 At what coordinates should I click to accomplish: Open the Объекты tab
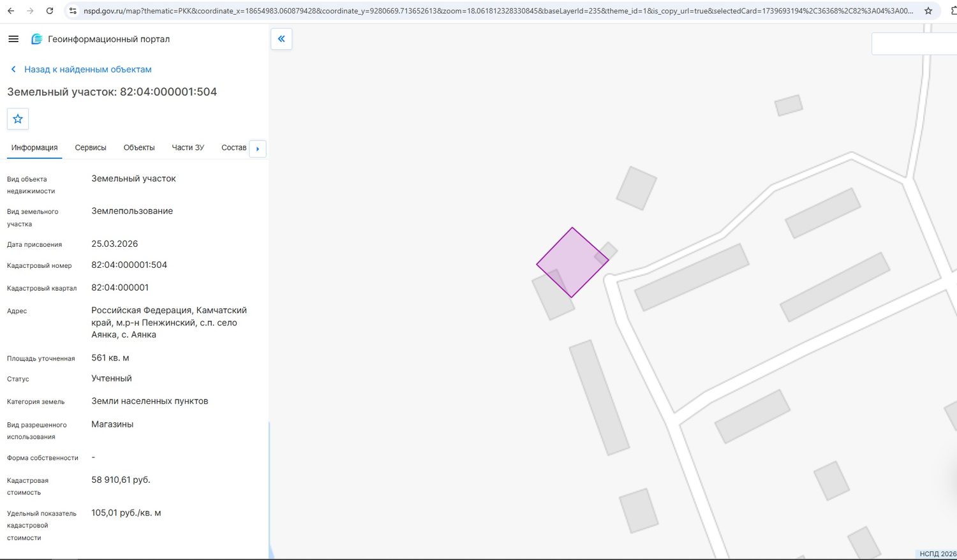click(x=139, y=147)
